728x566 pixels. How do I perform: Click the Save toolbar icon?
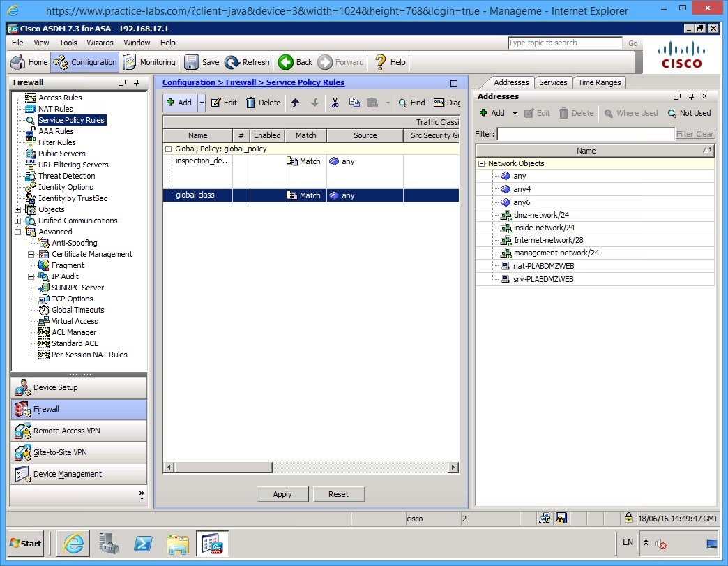click(193, 61)
